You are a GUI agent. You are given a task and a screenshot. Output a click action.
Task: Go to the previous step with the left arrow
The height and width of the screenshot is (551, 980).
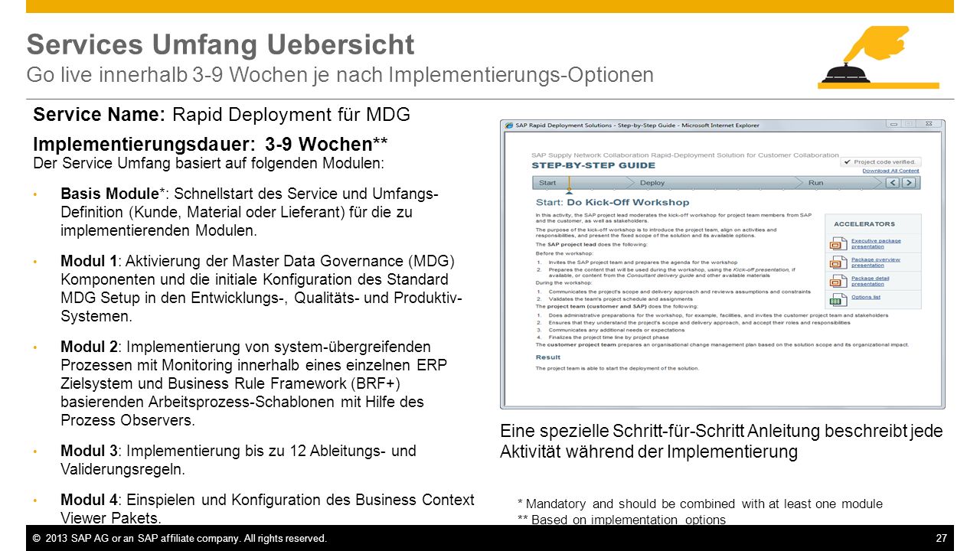click(x=893, y=183)
